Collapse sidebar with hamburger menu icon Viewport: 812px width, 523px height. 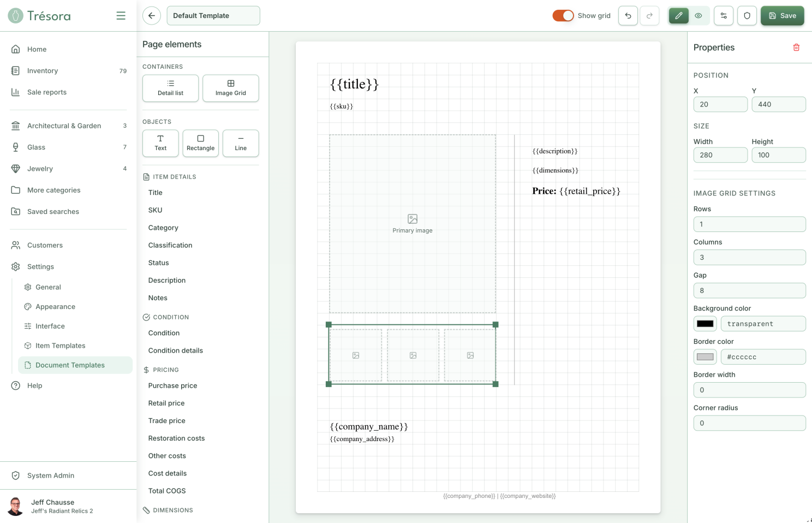(x=121, y=16)
